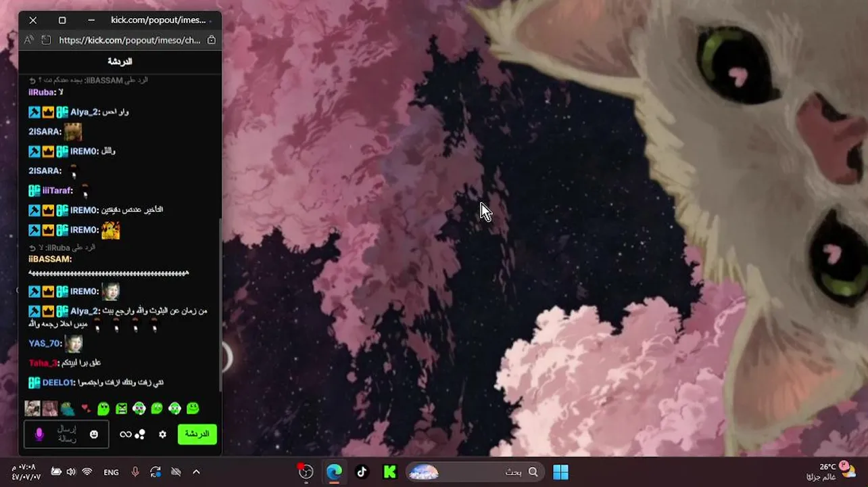Click the reply arrow on the reply to iiRuba

(32, 248)
